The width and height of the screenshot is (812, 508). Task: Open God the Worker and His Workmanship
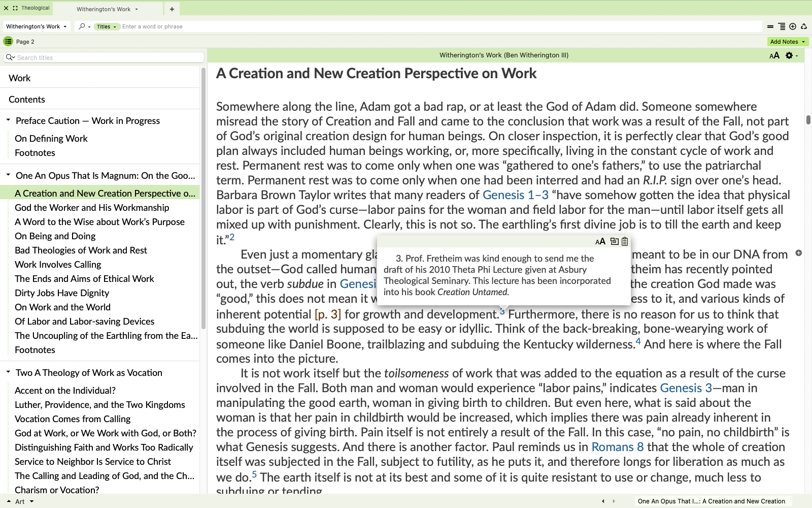click(92, 208)
